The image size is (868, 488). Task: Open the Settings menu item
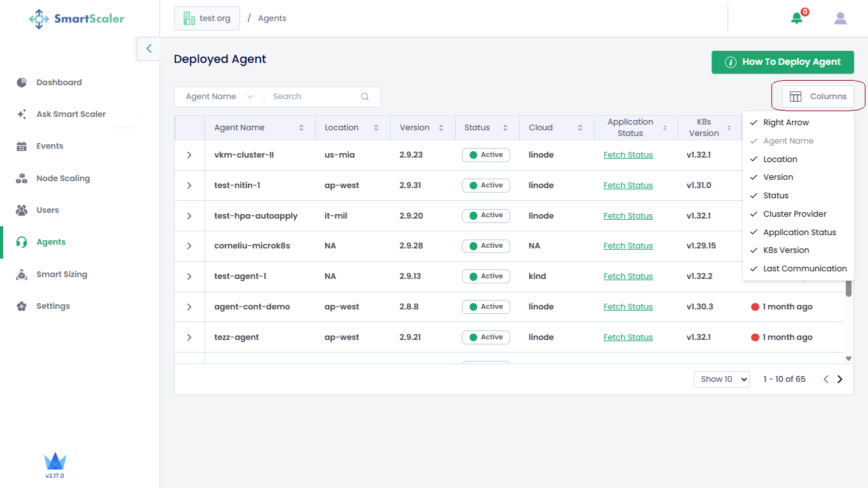tap(53, 306)
